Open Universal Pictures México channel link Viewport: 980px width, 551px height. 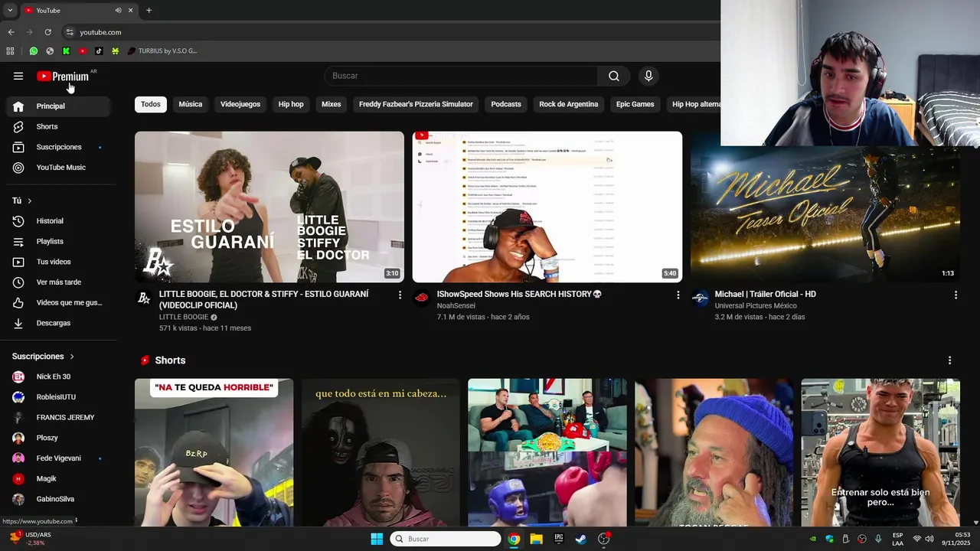pos(756,305)
